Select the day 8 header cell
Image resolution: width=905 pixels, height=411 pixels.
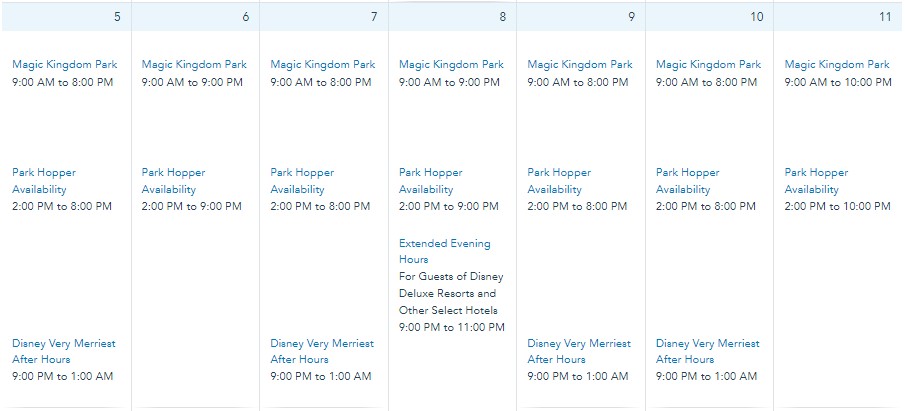coord(452,17)
